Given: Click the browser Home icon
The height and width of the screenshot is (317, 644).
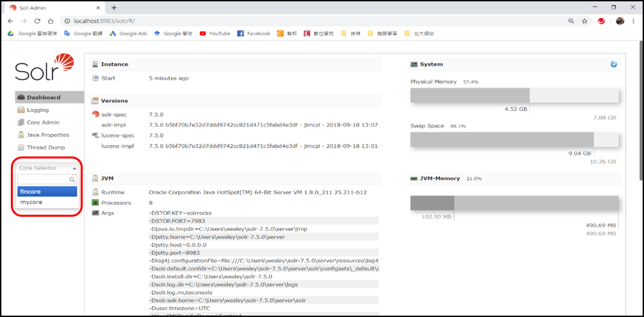Looking at the screenshot, I should pos(51,22).
